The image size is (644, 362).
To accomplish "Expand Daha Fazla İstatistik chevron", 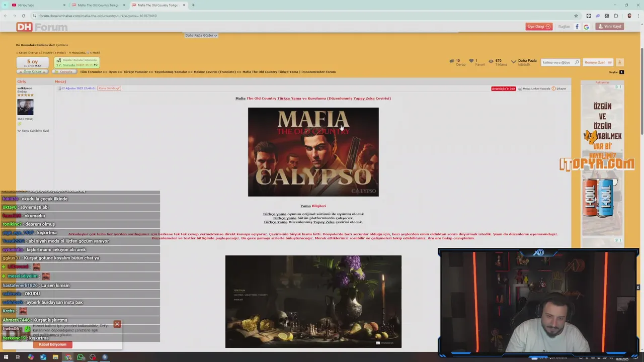I will (x=513, y=62).
